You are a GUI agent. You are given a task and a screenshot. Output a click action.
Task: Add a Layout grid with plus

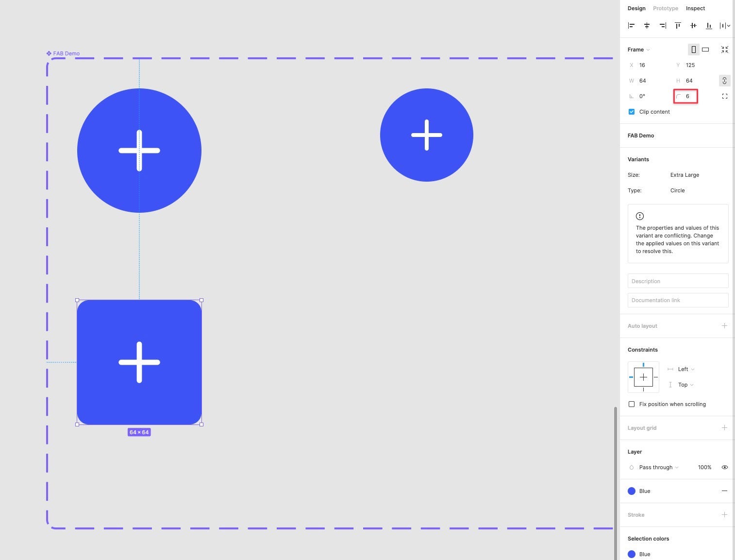pos(724,428)
